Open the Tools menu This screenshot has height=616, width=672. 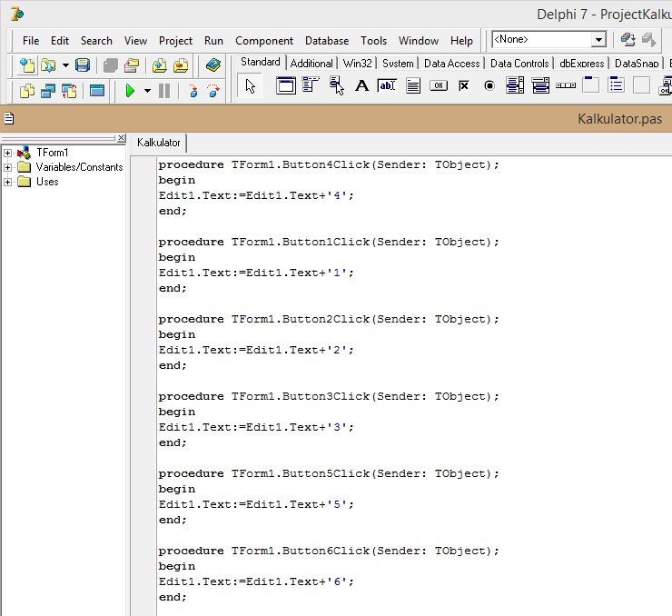coord(373,41)
